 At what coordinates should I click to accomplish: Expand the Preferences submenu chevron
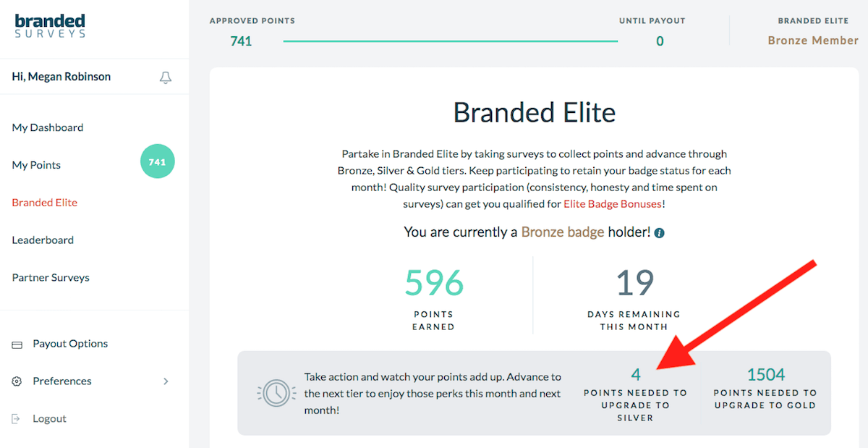(165, 381)
